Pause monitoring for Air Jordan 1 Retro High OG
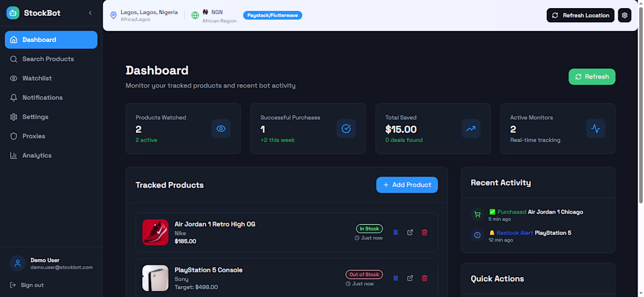This screenshot has height=297, width=644. click(x=396, y=232)
